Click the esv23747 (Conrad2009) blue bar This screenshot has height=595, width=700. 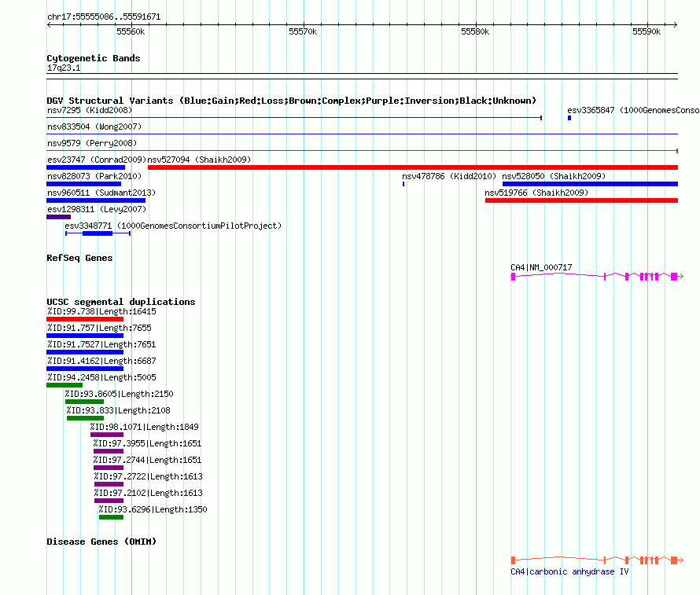tap(86, 167)
